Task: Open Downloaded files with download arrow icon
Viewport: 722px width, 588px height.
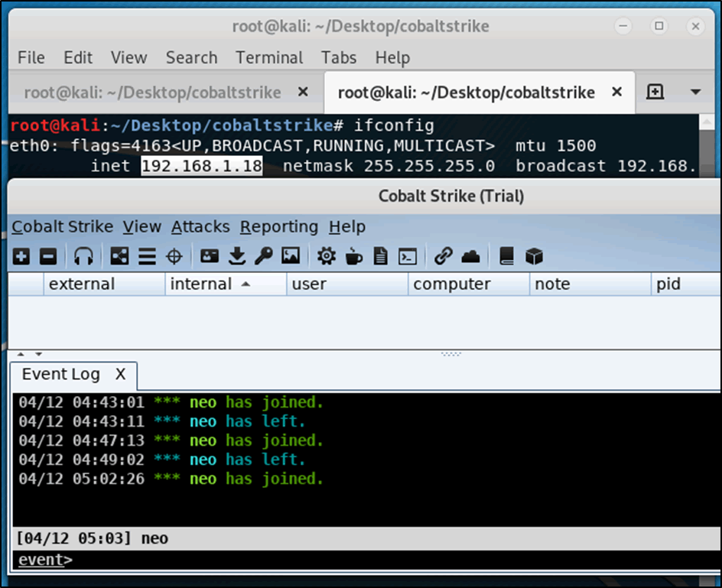Action: [236, 256]
